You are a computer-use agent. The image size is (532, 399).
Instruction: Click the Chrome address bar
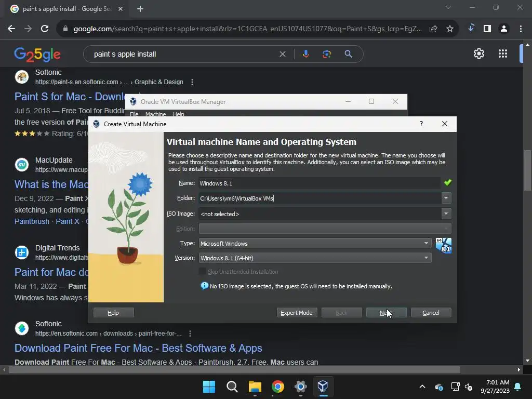point(248,29)
